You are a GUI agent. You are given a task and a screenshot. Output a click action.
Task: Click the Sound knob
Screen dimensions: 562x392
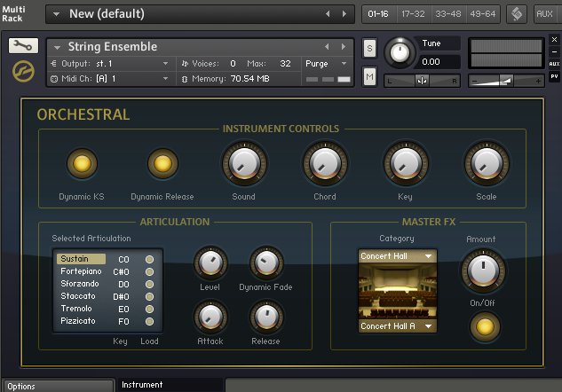pos(244,163)
